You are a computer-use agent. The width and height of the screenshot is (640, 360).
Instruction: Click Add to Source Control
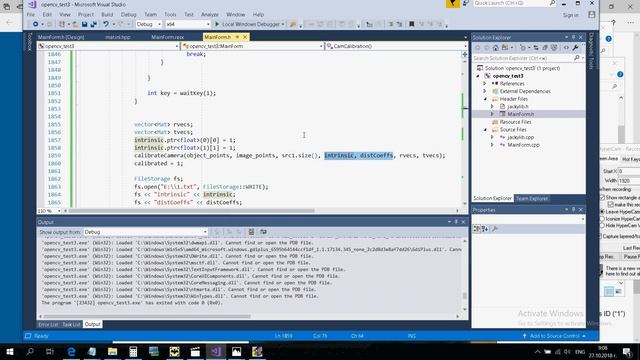pyautogui.click(x=554, y=336)
